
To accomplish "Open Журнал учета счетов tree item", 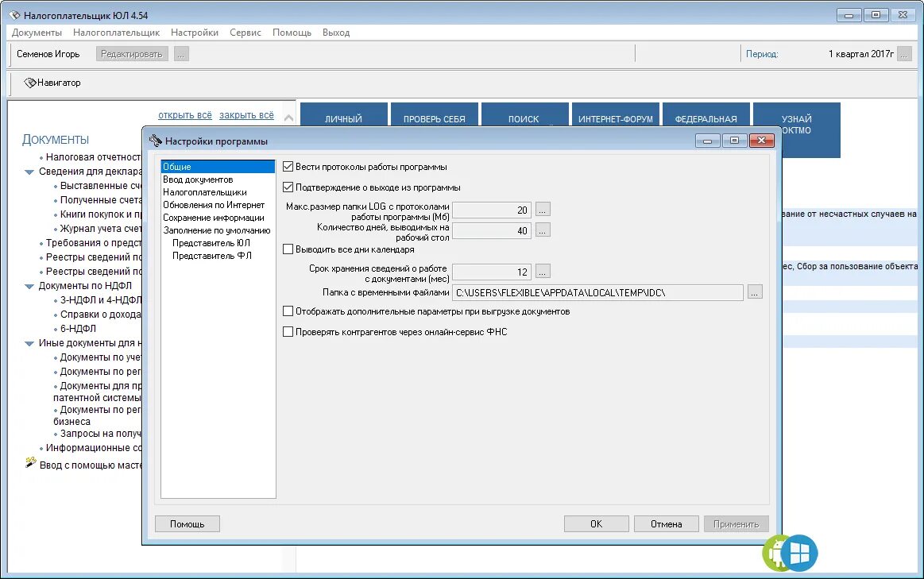I will coord(100,229).
